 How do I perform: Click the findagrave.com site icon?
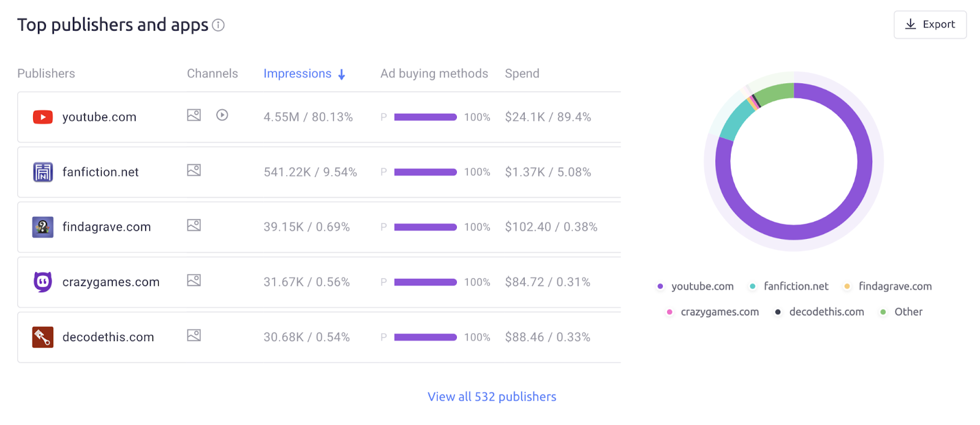(x=42, y=227)
